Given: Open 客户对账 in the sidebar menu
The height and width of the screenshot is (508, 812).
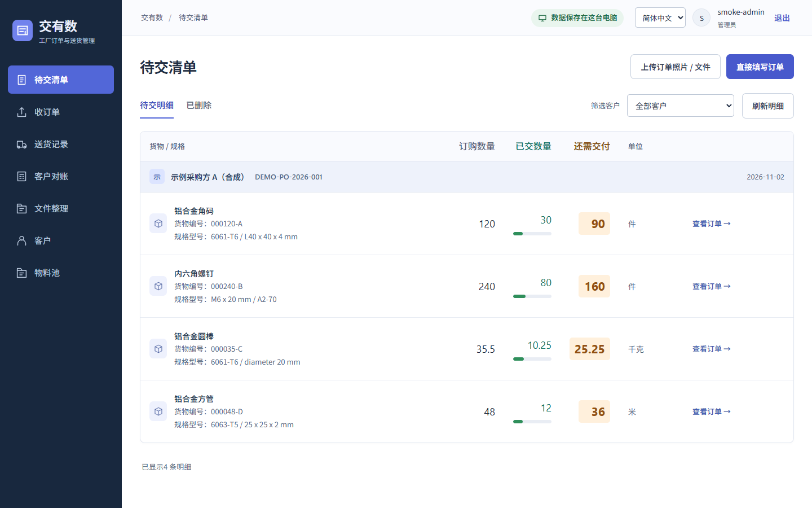Looking at the screenshot, I should [61, 176].
